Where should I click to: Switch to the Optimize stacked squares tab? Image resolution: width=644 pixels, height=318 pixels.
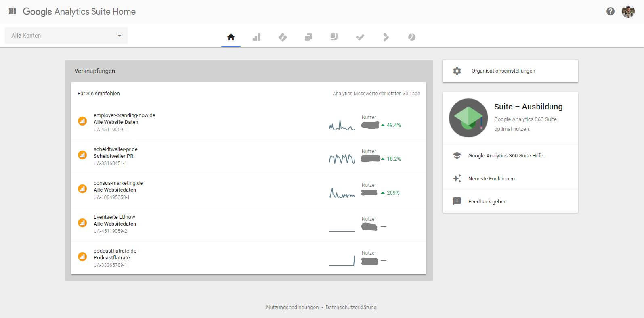pos(308,37)
